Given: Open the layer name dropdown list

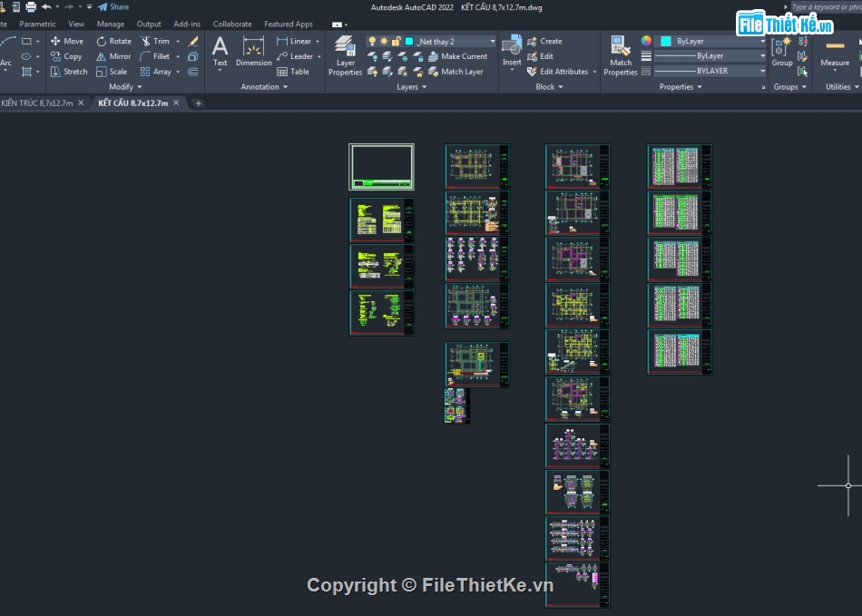Looking at the screenshot, I should [493, 42].
